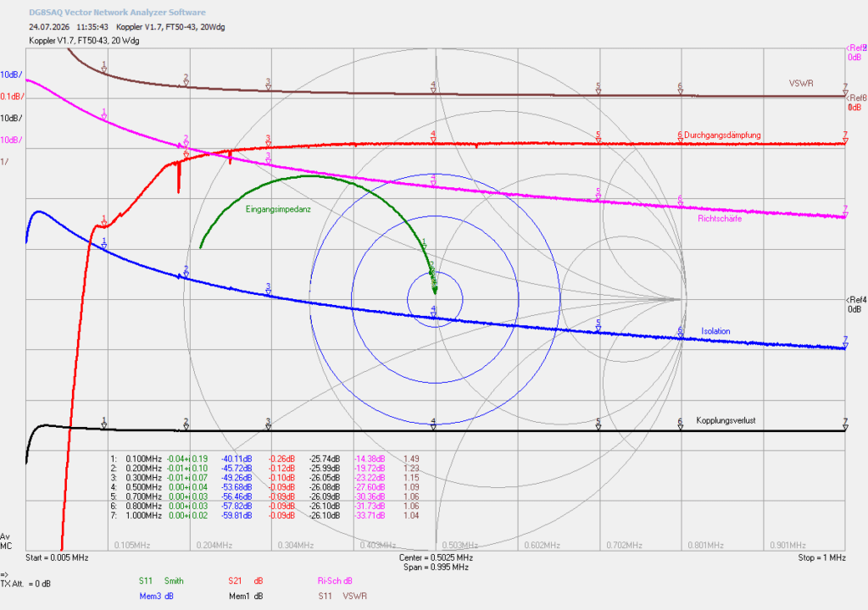The width and height of the screenshot is (868, 610).
Task: Click the Durchgangsdämpfung trace label
Action: 722,135
